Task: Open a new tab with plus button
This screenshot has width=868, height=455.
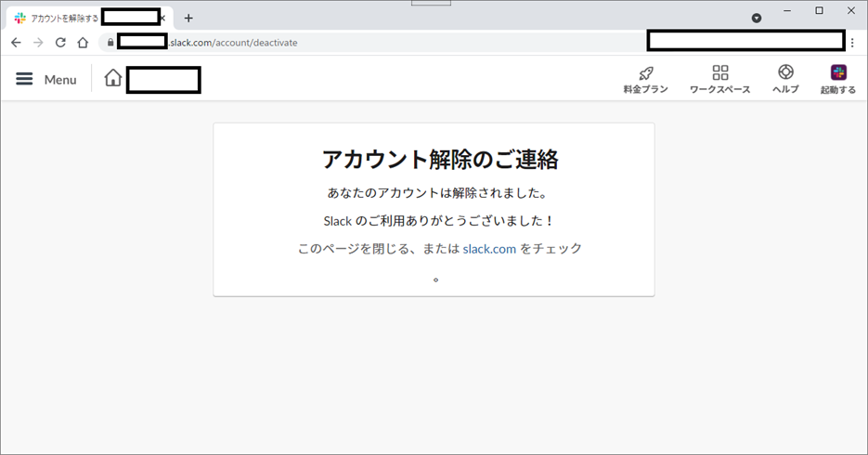Action: point(188,19)
